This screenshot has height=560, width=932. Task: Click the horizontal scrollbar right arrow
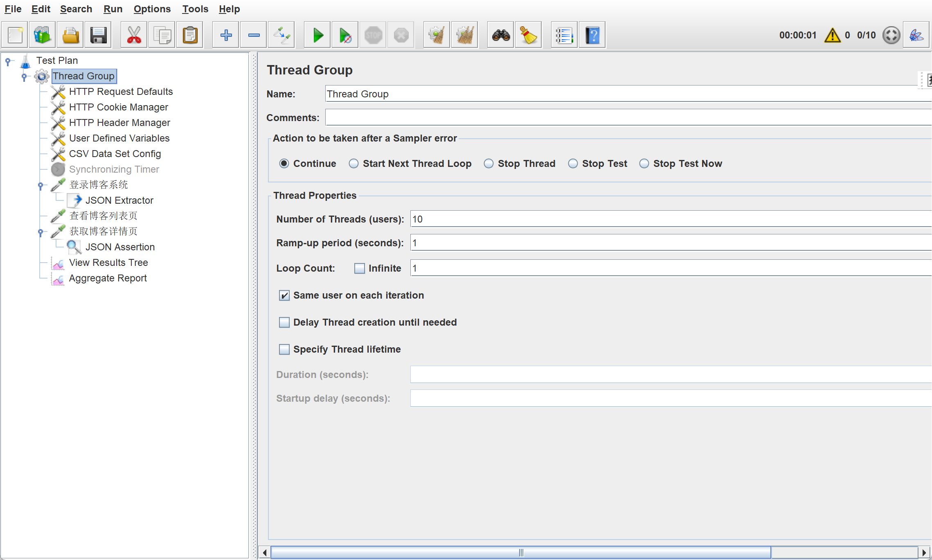[924, 553]
